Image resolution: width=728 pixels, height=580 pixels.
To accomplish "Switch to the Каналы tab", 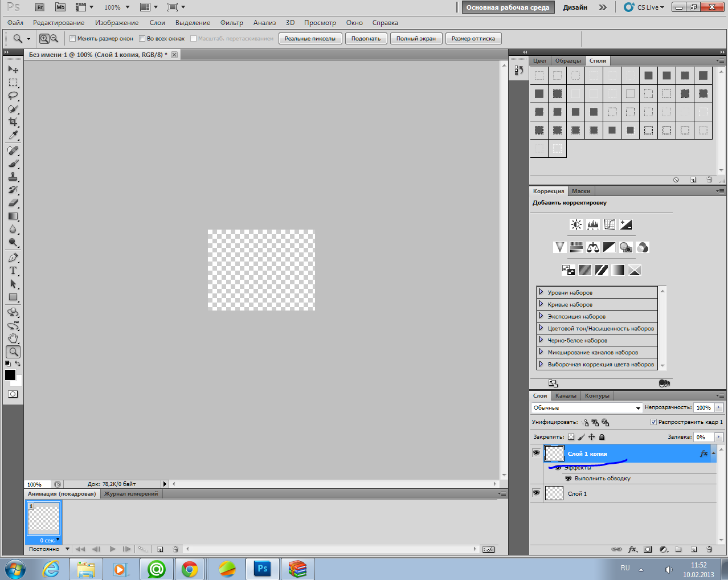I will click(566, 395).
